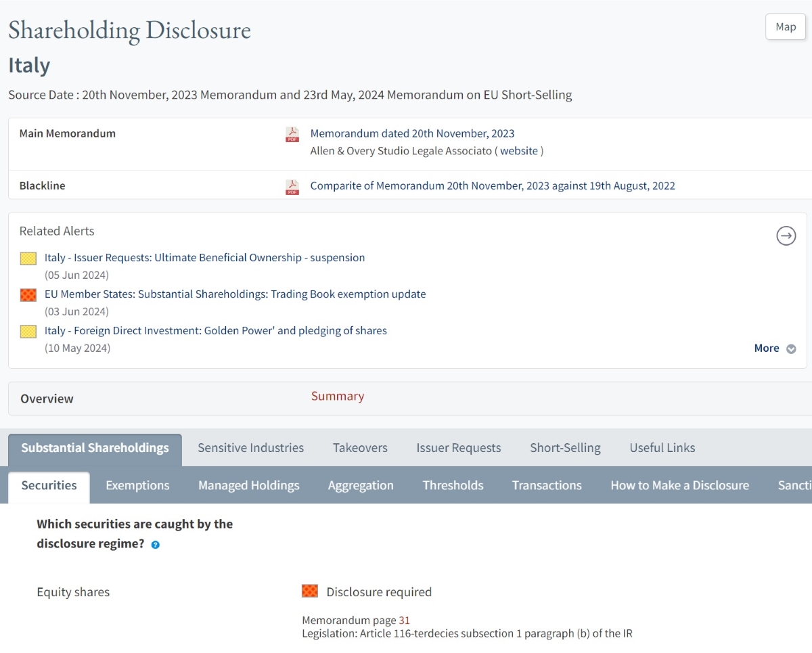Open the Short-Selling tab
The image size is (812, 653).
click(565, 448)
